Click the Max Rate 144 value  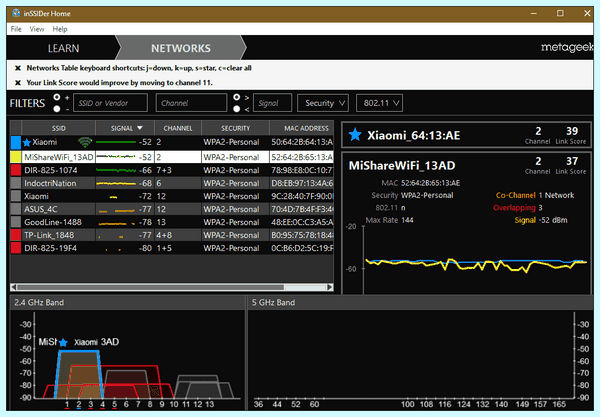tap(407, 220)
